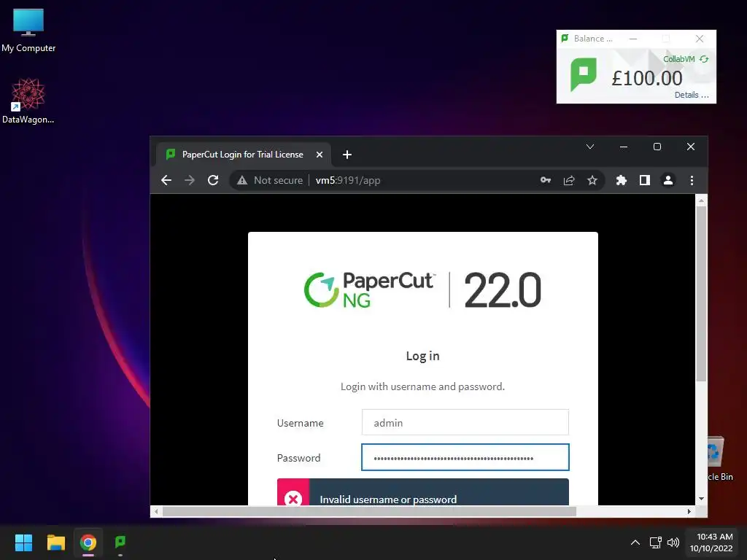
Task: Select the Recycle Bin desktop icon
Action: pos(719,459)
